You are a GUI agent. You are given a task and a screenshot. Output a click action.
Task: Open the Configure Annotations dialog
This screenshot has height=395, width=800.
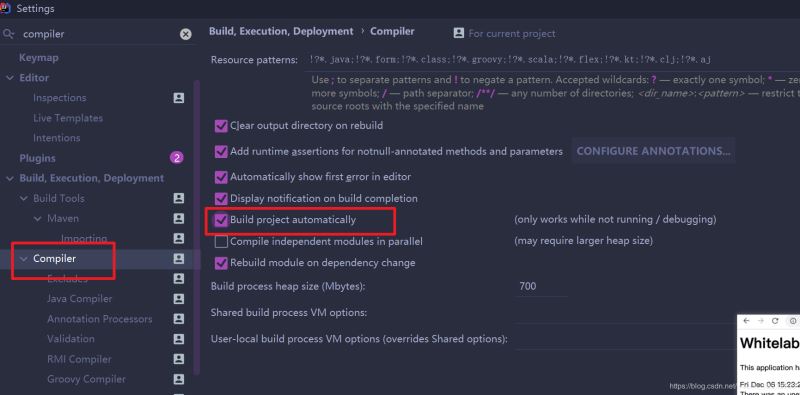point(654,151)
